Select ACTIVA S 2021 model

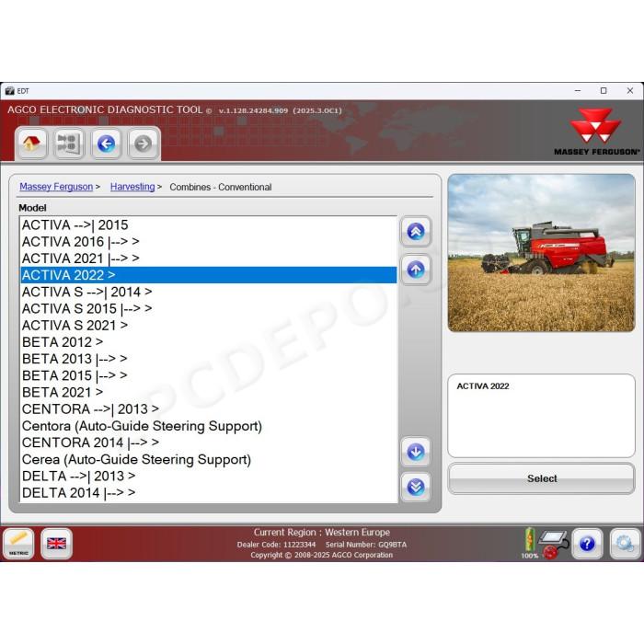click(x=209, y=326)
